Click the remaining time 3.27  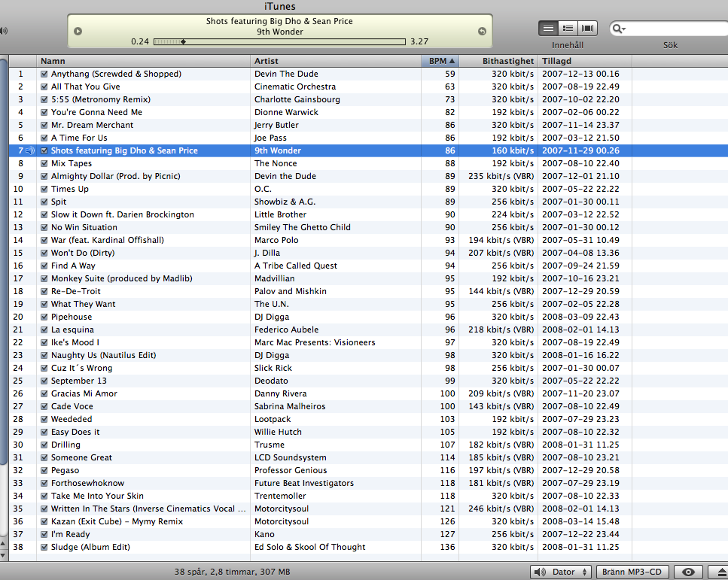tap(419, 41)
